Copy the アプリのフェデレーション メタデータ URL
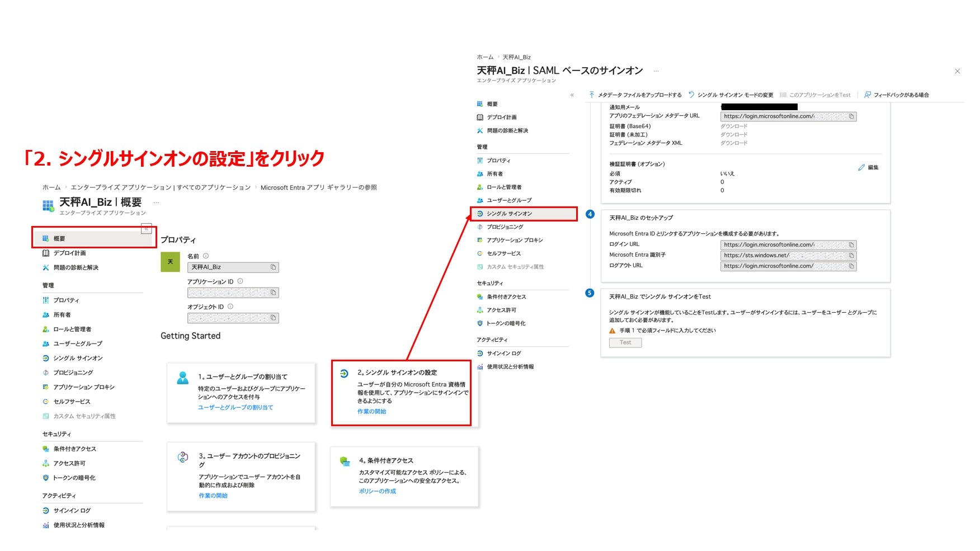 851,116
